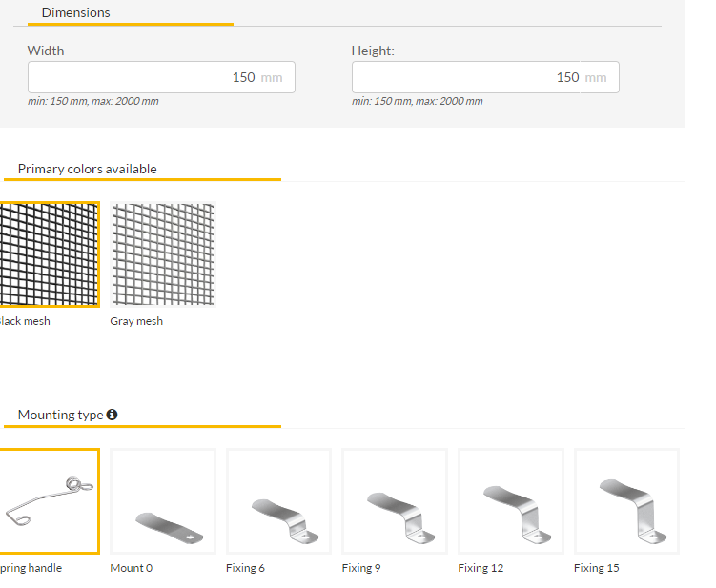This screenshot has width=716, height=588.
Task: Click the Mounting type info icon
Action: point(113,415)
